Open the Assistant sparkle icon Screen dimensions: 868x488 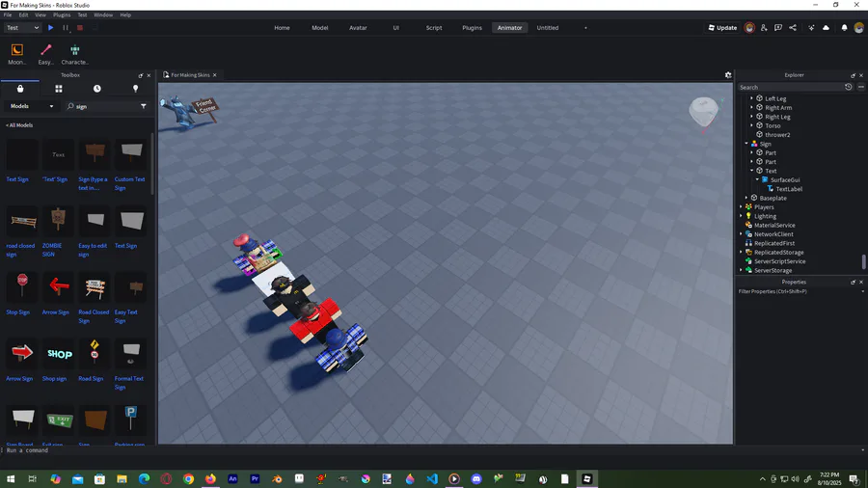tap(811, 28)
